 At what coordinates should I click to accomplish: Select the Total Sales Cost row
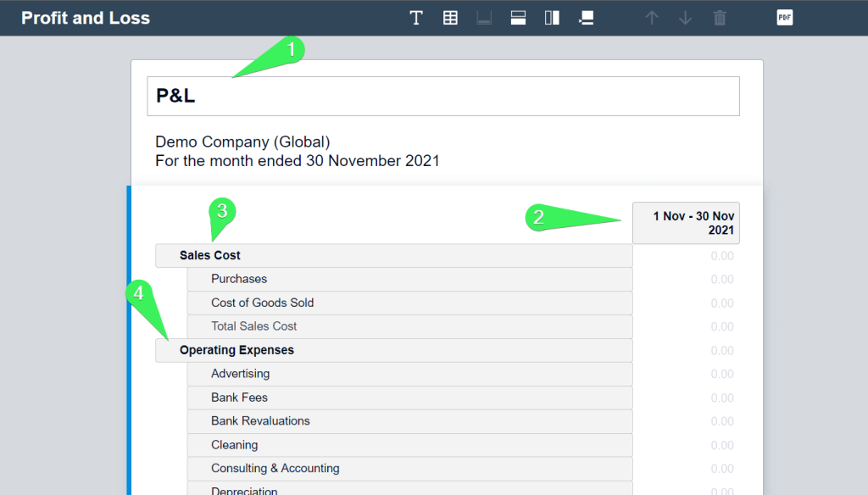409,326
